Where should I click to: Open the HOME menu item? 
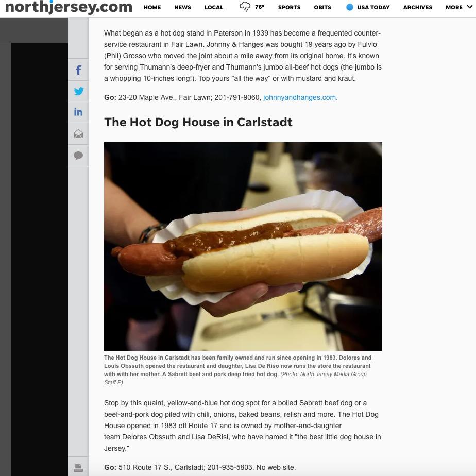click(x=152, y=7)
